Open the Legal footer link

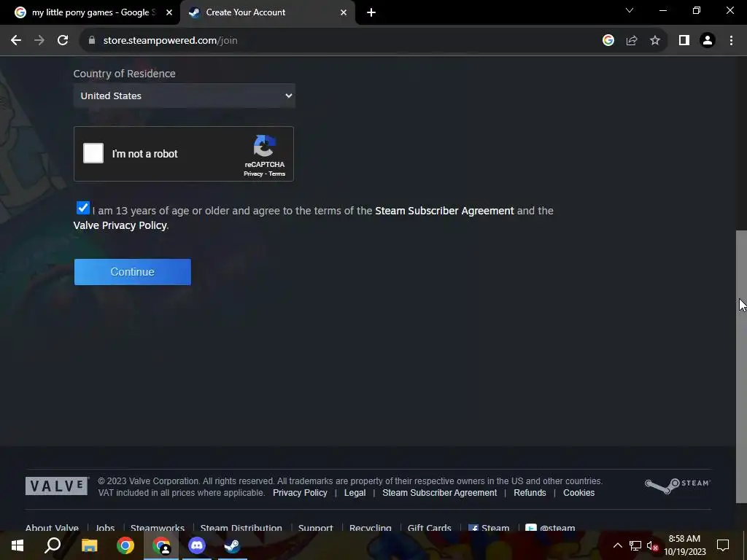[355, 493]
